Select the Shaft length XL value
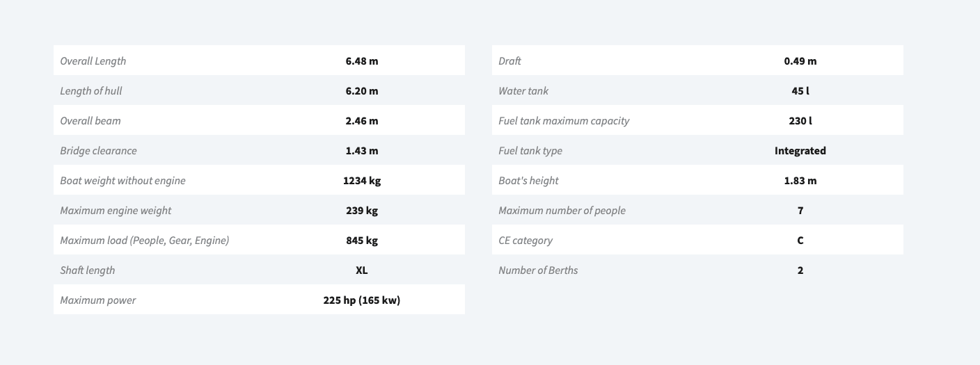Screen dimensions: 980x365 [362, 270]
